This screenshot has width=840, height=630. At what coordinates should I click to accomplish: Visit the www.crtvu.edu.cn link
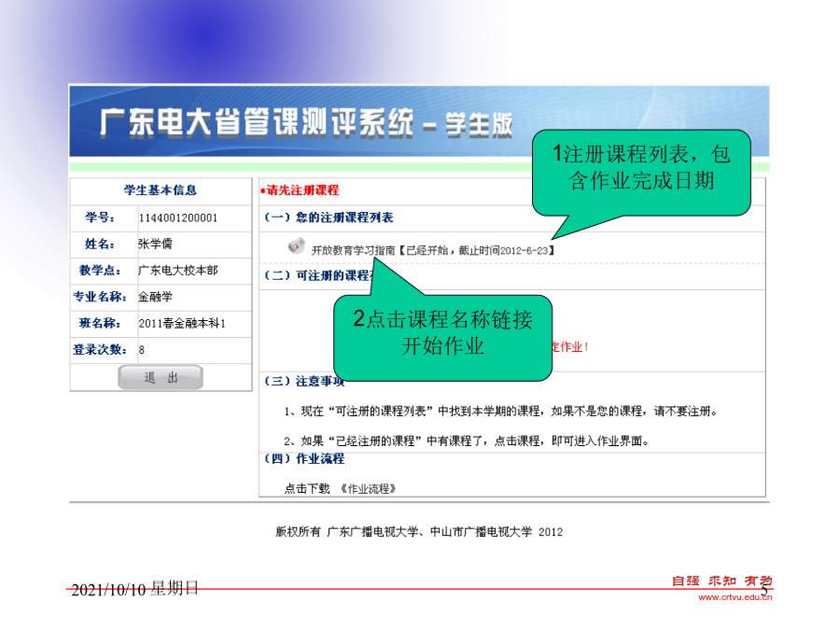[735, 597]
